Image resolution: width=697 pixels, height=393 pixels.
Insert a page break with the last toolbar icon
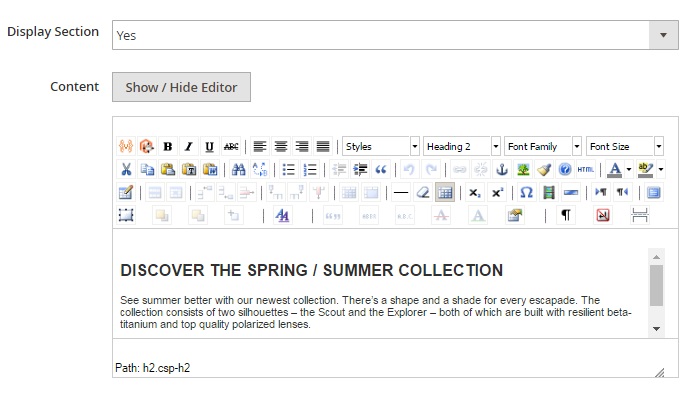(x=639, y=216)
